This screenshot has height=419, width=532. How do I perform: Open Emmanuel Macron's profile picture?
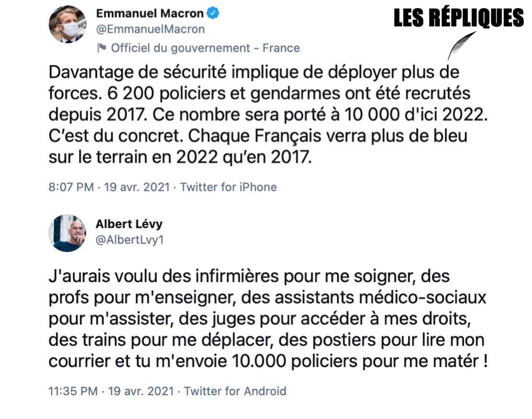67,24
